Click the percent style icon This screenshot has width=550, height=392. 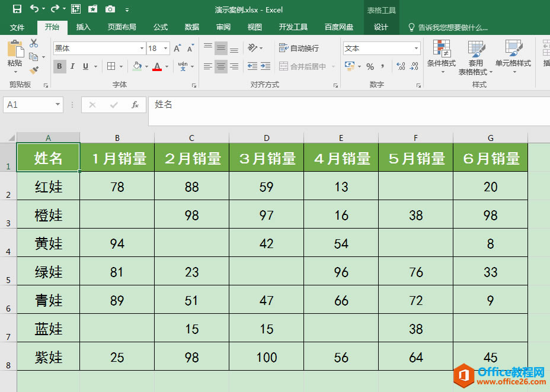point(370,66)
